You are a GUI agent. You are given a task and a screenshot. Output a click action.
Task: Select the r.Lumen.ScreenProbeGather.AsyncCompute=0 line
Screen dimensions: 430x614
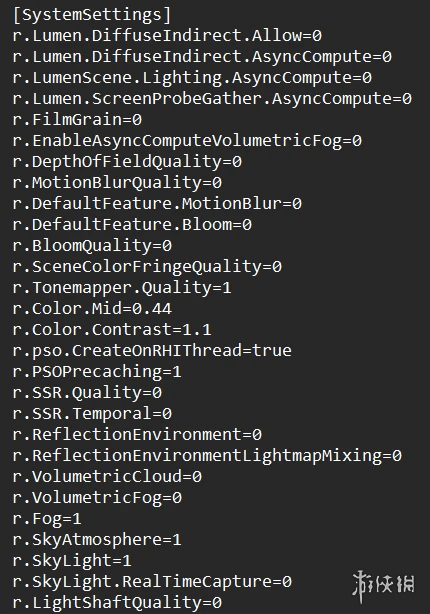[x=212, y=99]
